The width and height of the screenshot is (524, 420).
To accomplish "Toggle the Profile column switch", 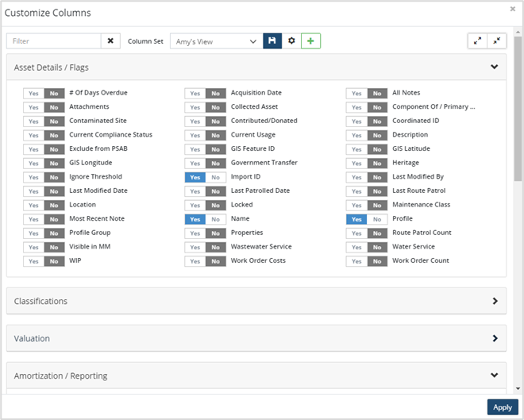I will coord(366,219).
